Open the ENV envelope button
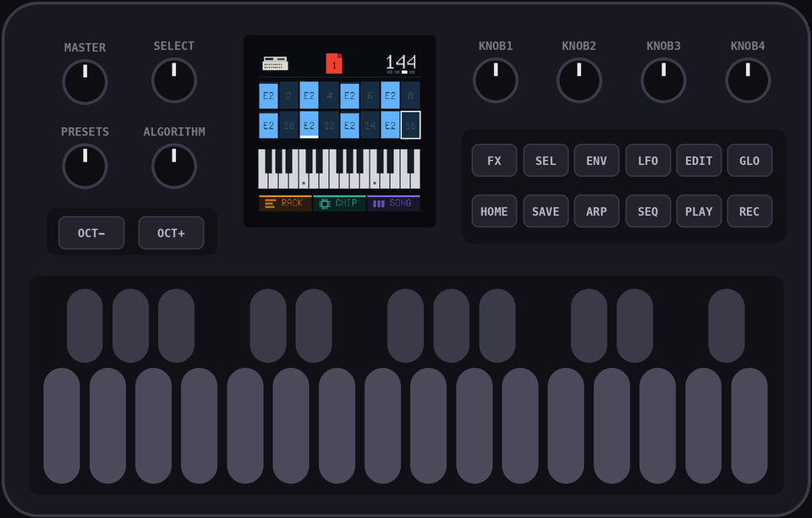Image resolution: width=812 pixels, height=518 pixels. pyautogui.click(x=596, y=161)
